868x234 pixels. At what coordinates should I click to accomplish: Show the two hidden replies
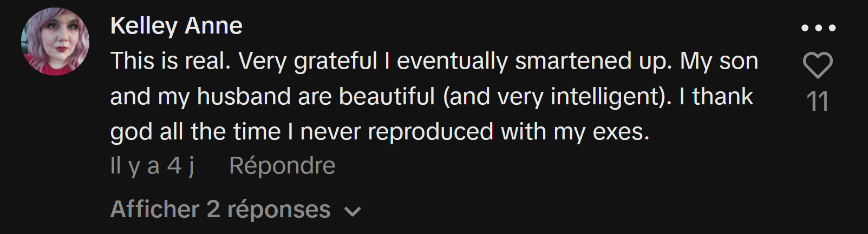click(x=220, y=210)
